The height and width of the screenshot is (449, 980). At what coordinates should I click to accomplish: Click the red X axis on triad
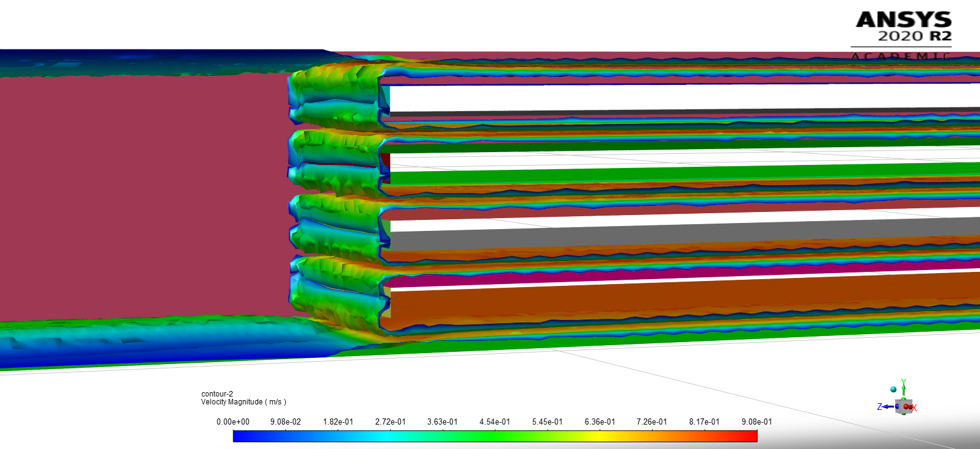[x=909, y=407]
